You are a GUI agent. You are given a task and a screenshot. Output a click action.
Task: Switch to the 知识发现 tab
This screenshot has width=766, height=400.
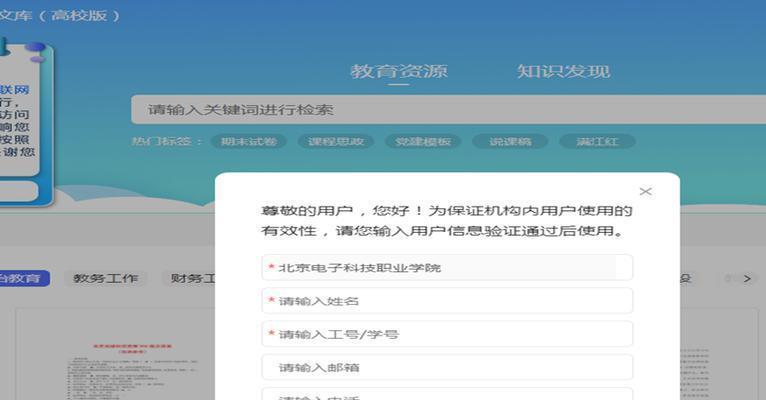tap(563, 71)
